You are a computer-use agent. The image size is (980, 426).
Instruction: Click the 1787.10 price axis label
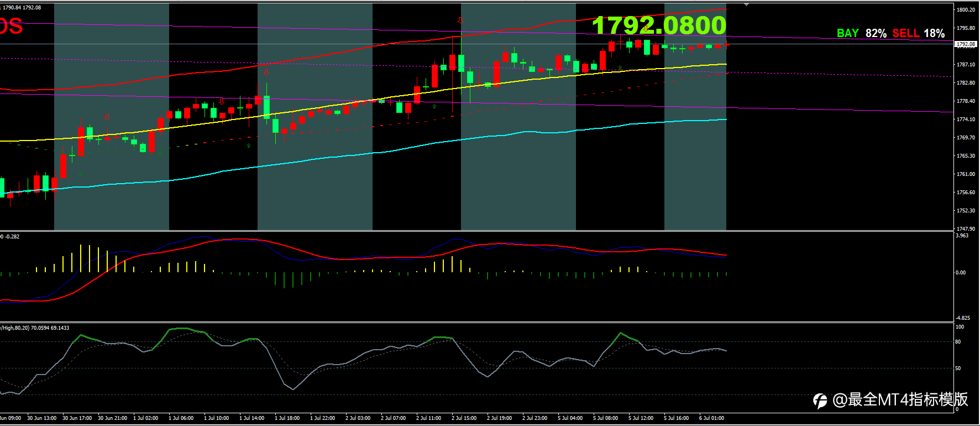click(x=966, y=65)
